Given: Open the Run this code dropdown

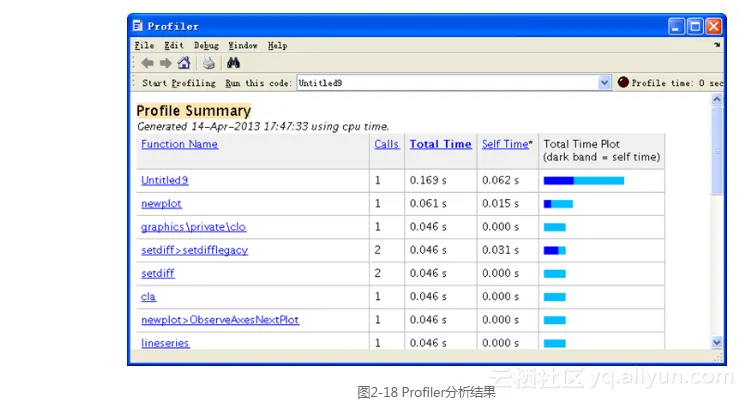Looking at the screenshot, I should point(604,83).
